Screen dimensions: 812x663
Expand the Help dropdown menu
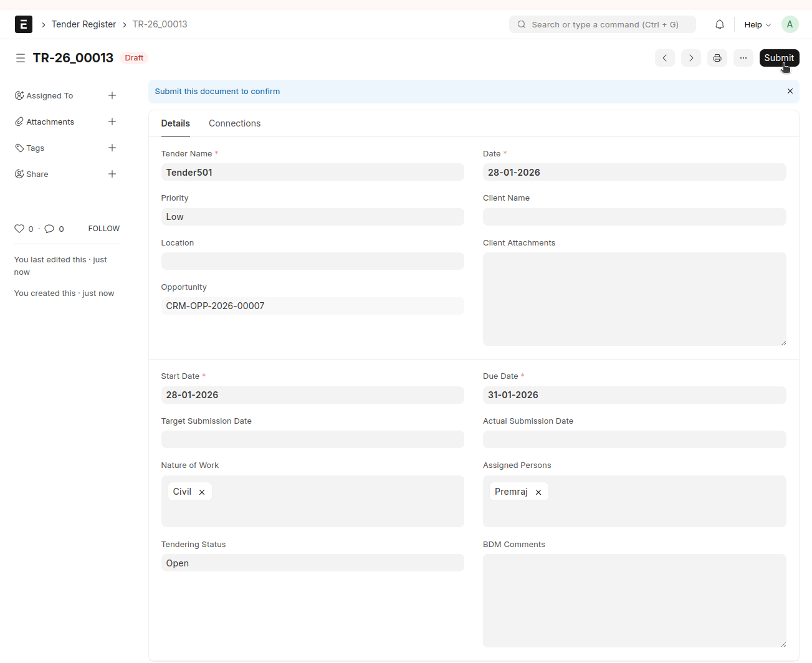[757, 24]
